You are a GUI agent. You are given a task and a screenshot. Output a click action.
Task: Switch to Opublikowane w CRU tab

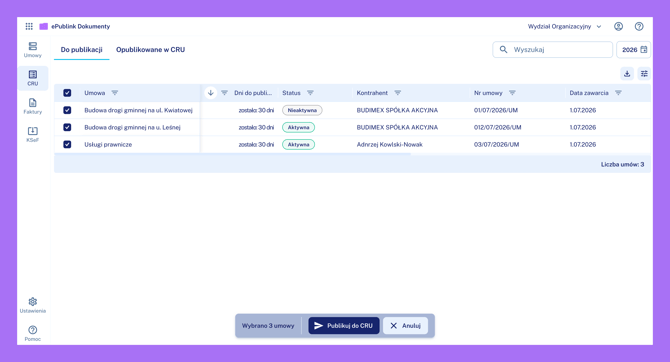[x=150, y=50]
